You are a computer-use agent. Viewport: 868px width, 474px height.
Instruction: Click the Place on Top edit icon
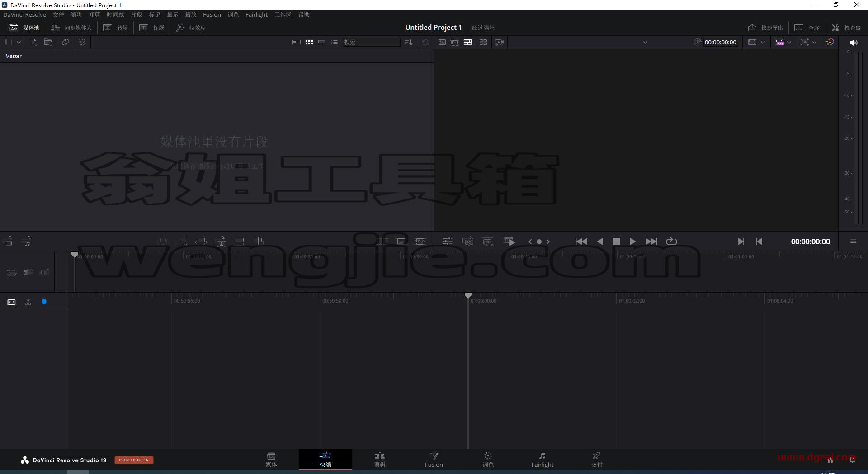coord(239,241)
